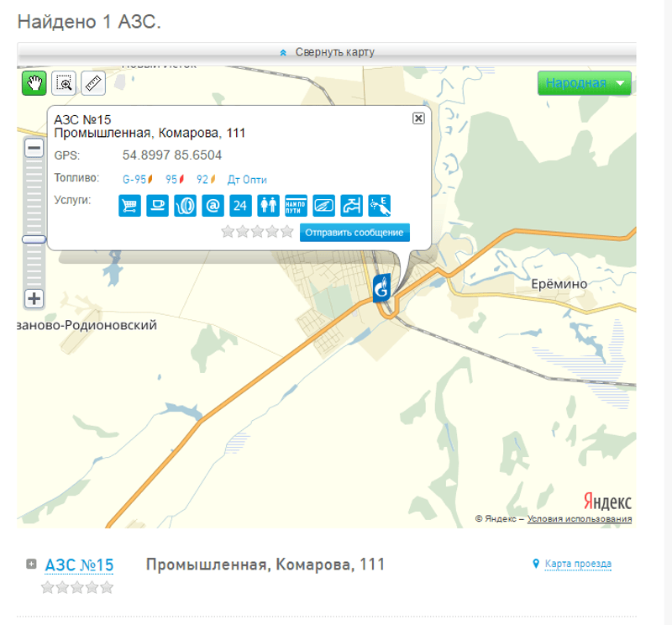Click the Карта проезда location pin icon
Screen dimensions: 672x625
click(536, 564)
